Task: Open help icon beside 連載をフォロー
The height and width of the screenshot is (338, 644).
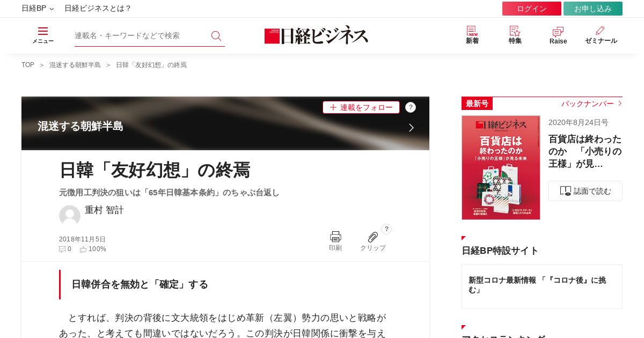Action: 411,107
